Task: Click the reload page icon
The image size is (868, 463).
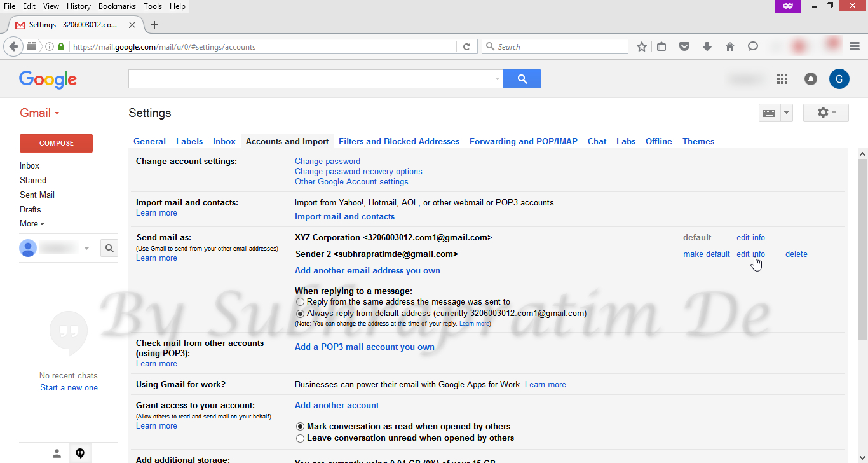Action: 466,46
